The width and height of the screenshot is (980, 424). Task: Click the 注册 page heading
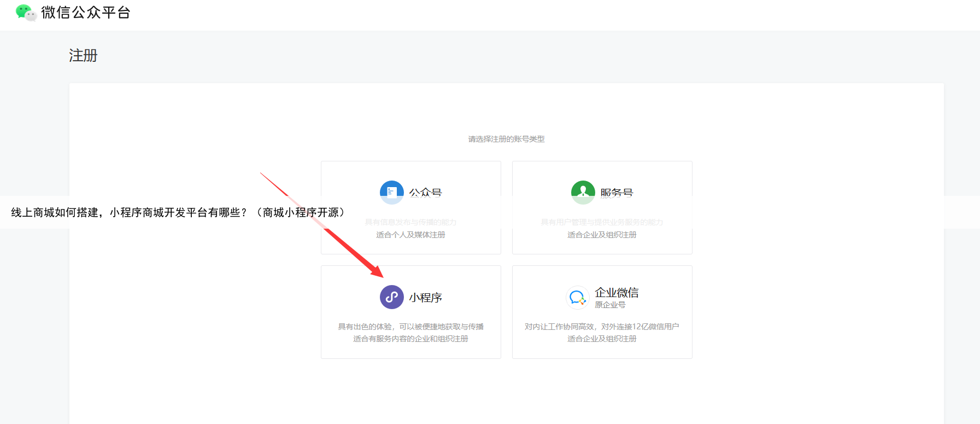tap(83, 56)
